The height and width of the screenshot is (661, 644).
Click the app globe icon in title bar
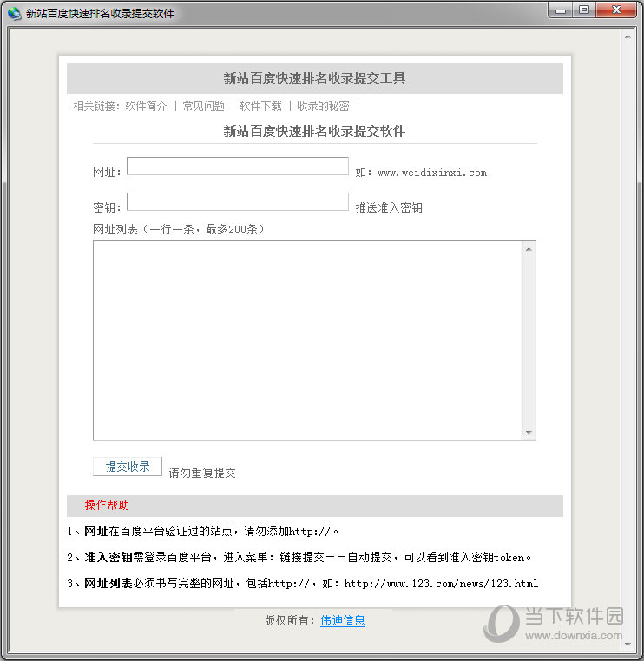click(x=14, y=13)
